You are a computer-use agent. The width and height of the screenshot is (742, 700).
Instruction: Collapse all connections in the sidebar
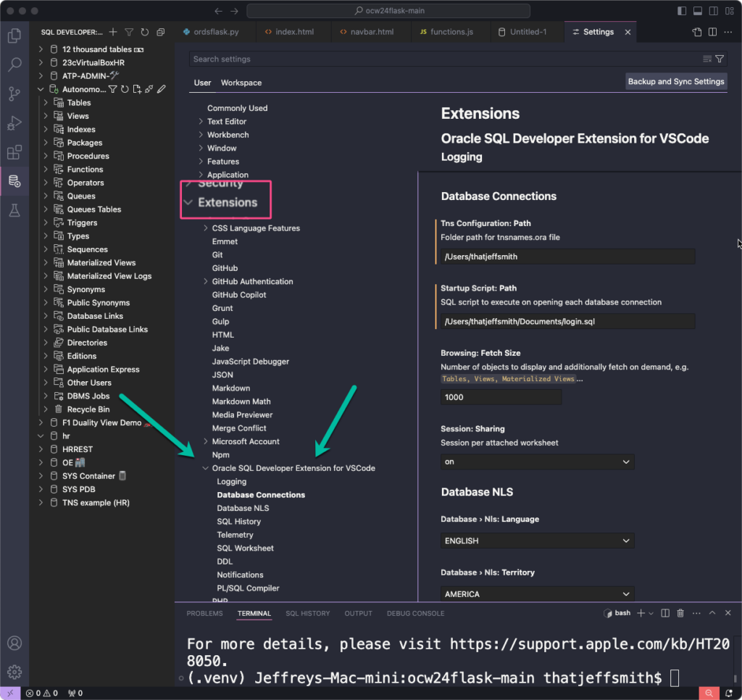[161, 32]
